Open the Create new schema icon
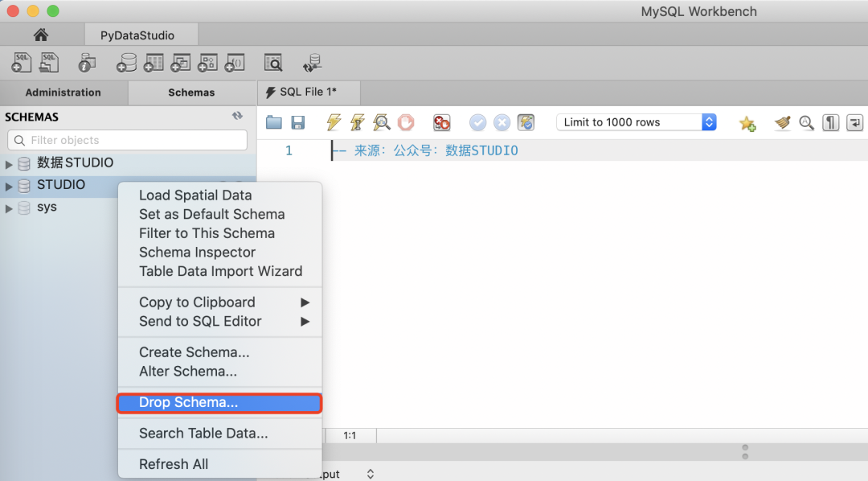This screenshot has height=481, width=868. click(x=126, y=62)
